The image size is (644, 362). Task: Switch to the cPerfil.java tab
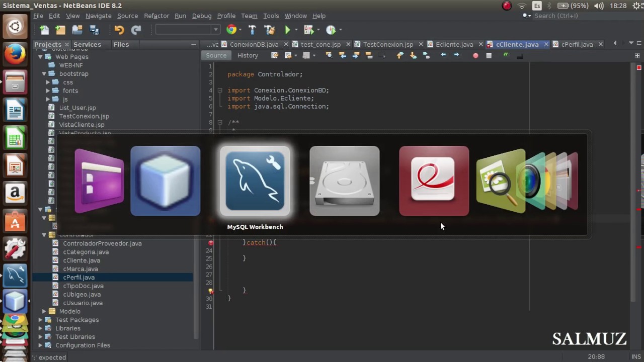point(577,44)
